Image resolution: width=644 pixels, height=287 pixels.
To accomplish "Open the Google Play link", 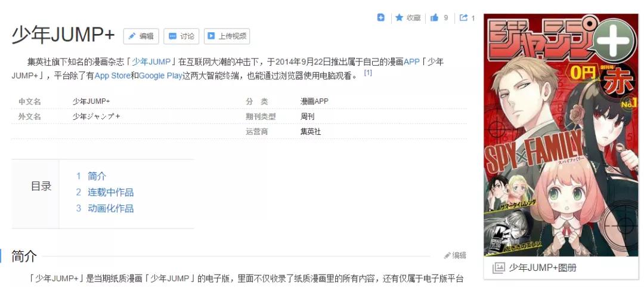I will pos(160,76).
